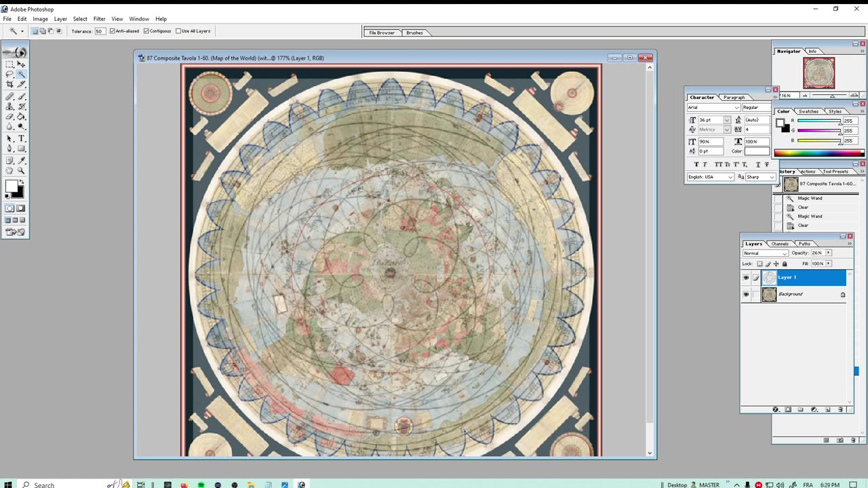Select the Dodge tool

click(21, 126)
